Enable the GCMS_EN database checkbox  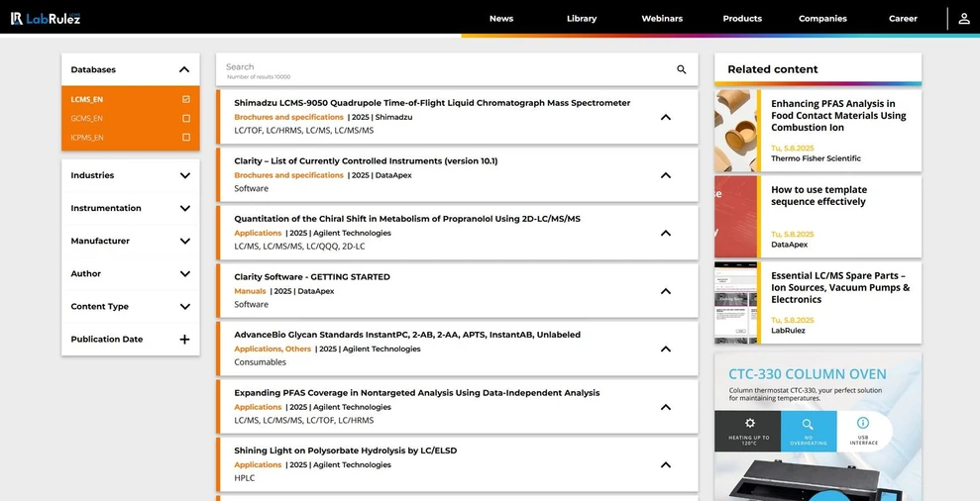pyautogui.click(x=186, y=119)
